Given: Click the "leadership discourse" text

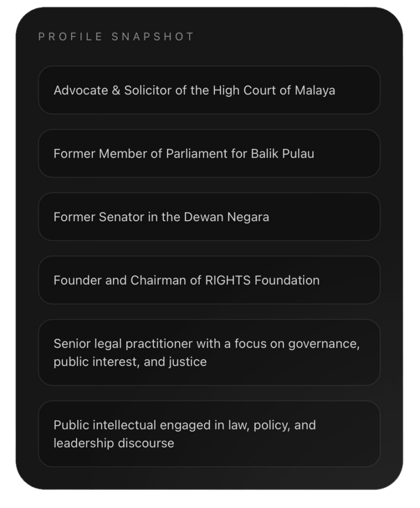Looking at the screenshot, I should tap(114, 443).
